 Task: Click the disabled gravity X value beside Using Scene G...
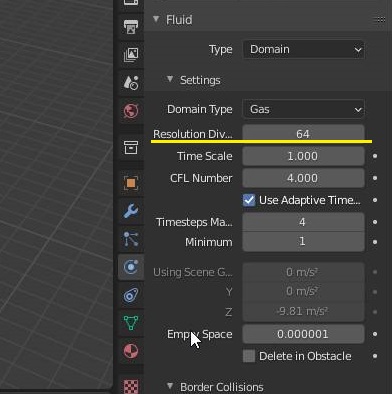pyautogui.click(x=303, y=272)
